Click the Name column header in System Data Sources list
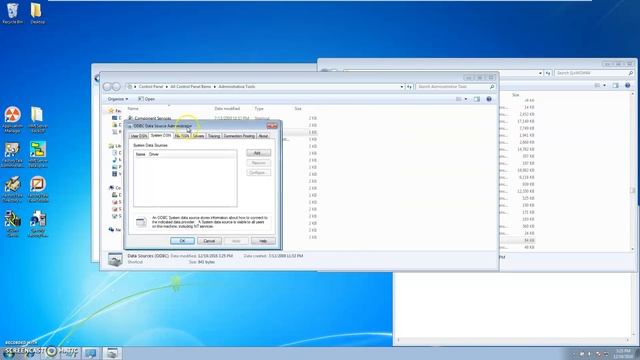This screenshot has height=360, width=640. click(x=140, y=154)
